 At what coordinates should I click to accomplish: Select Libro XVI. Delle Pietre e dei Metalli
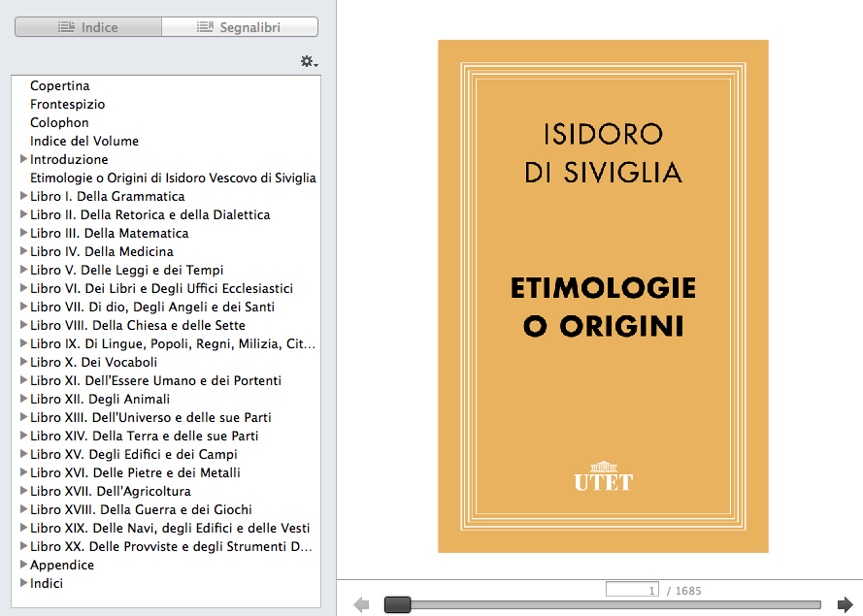[x=135, y=472]
